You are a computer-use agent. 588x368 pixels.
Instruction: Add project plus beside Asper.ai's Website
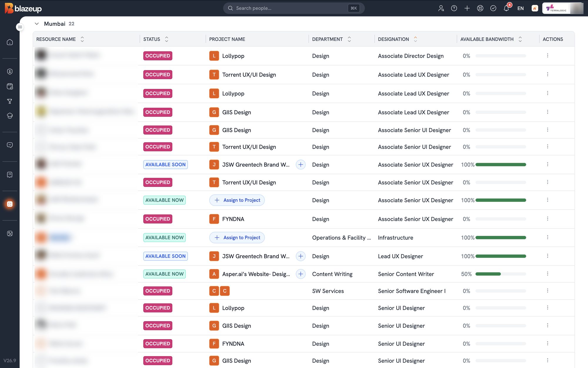300,274
